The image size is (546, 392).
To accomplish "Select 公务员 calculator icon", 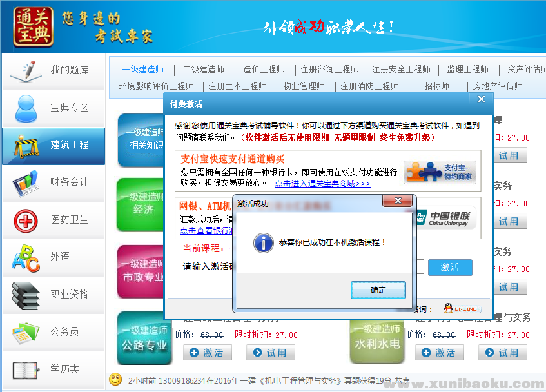I will coord(26,332).
